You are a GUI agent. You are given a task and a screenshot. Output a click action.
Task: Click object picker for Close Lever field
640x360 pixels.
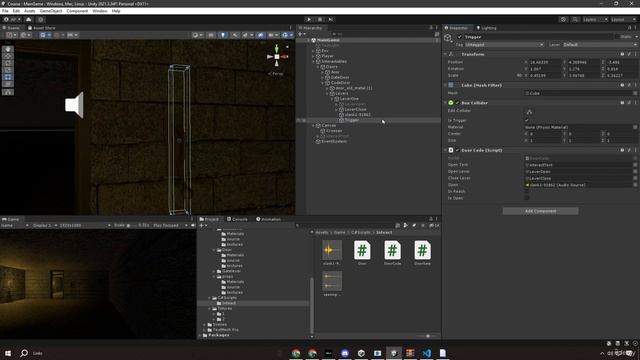point(635,178)
